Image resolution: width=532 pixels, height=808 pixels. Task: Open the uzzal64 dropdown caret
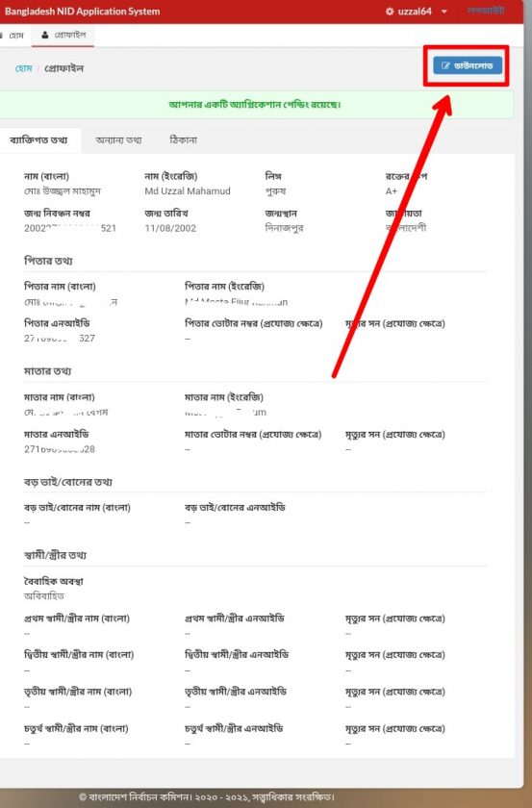coord(443,12)
